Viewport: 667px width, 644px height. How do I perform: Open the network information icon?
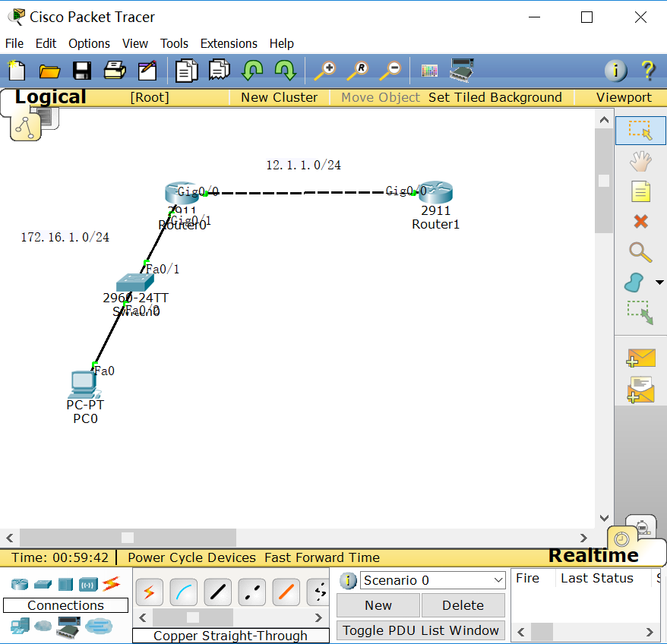(615, 70)
